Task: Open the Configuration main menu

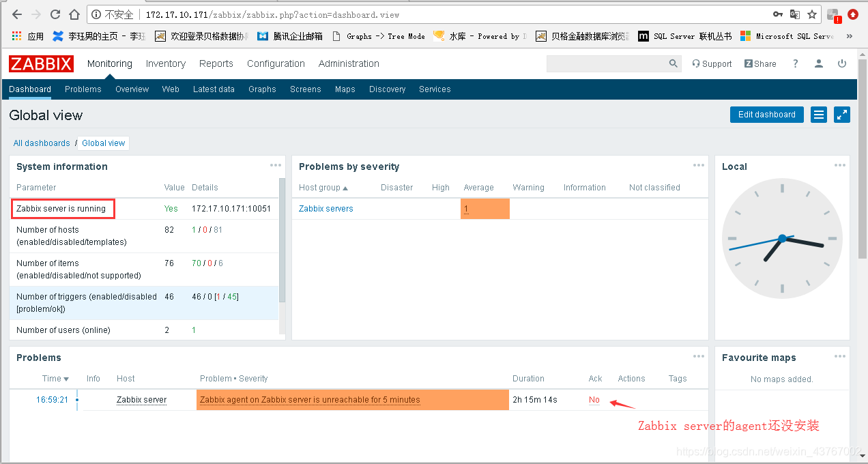Action: tap(276, 63)
